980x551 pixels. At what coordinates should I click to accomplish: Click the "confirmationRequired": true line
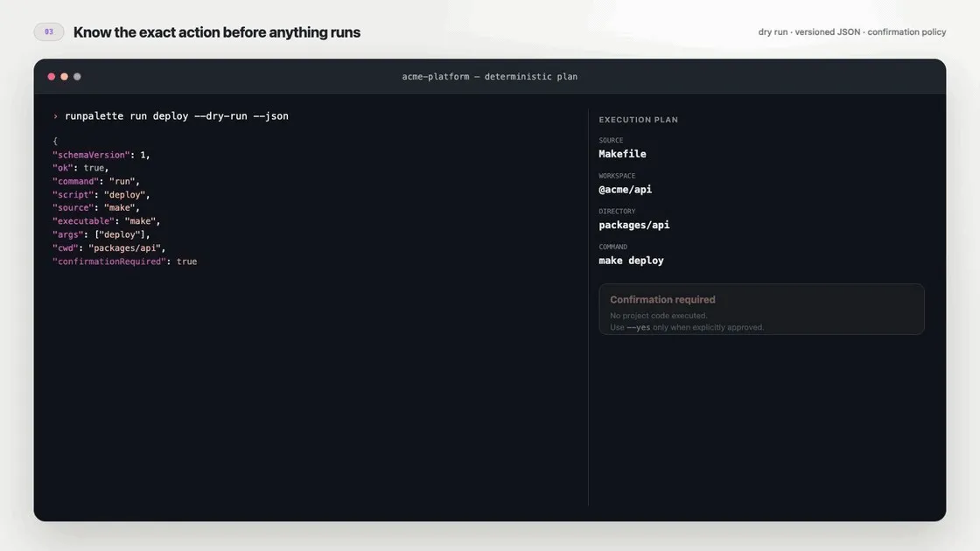click(x=125, y=262)
